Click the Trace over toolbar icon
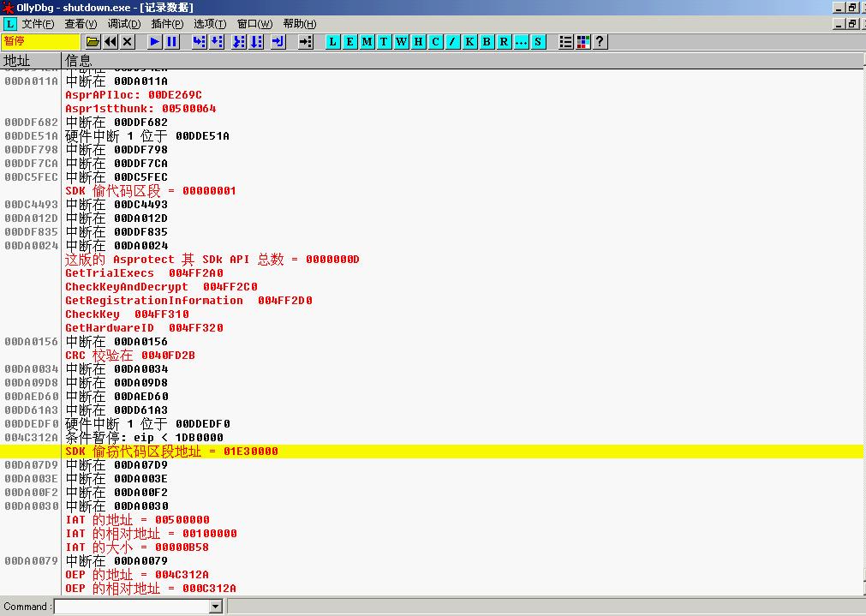 [x=256, y=42]
